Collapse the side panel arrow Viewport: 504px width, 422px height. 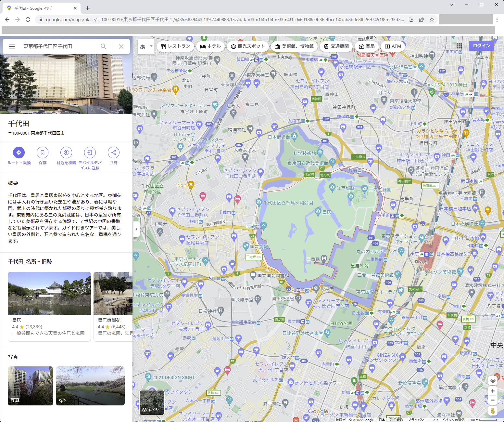pos(136,229)
